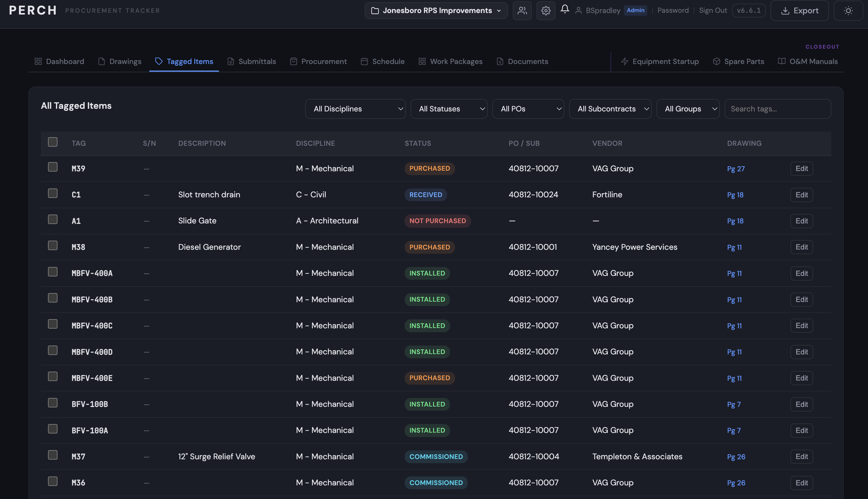
Task: Select the MBFV-400E row checkbox
Action: click(53, 376)
